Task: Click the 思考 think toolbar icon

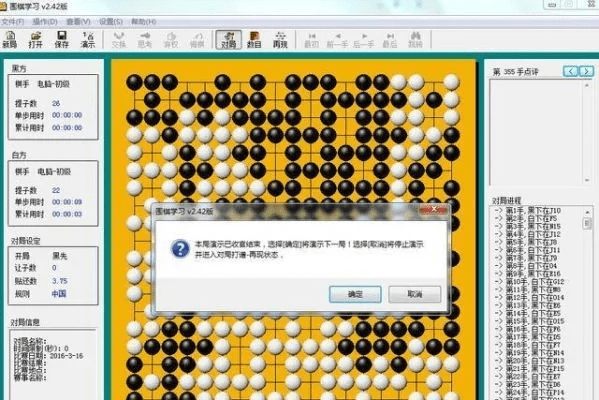Action: 145,40
